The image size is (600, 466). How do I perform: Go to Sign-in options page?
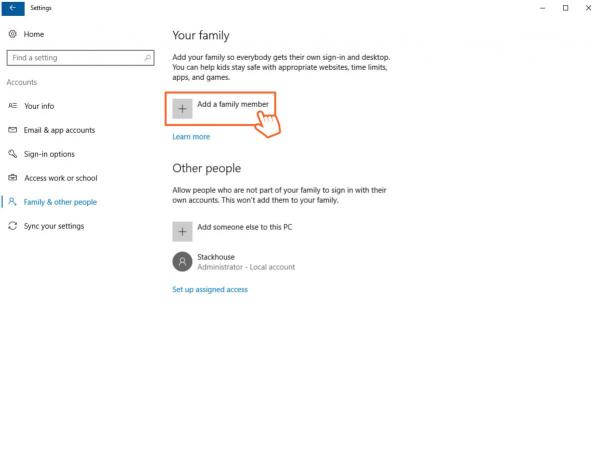49,154
